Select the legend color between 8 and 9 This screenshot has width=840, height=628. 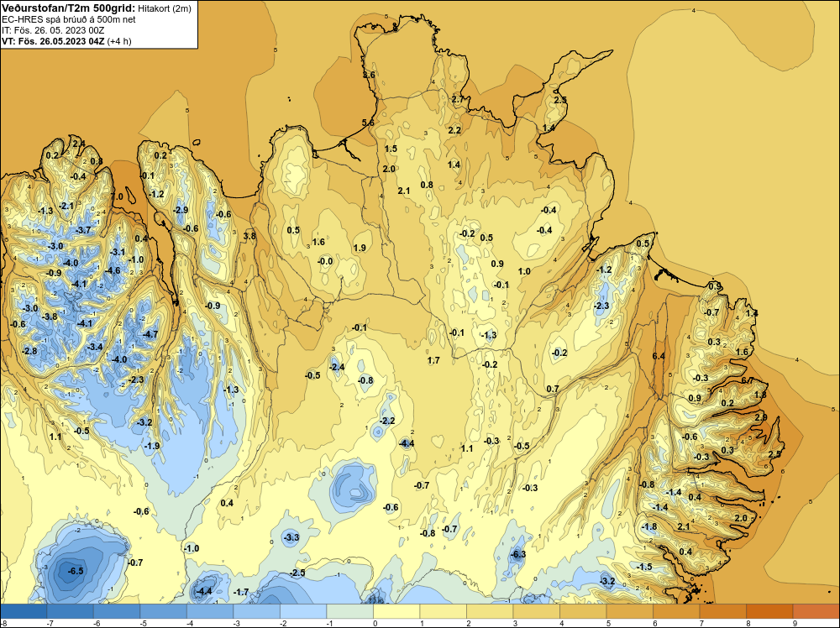[769, 611]
